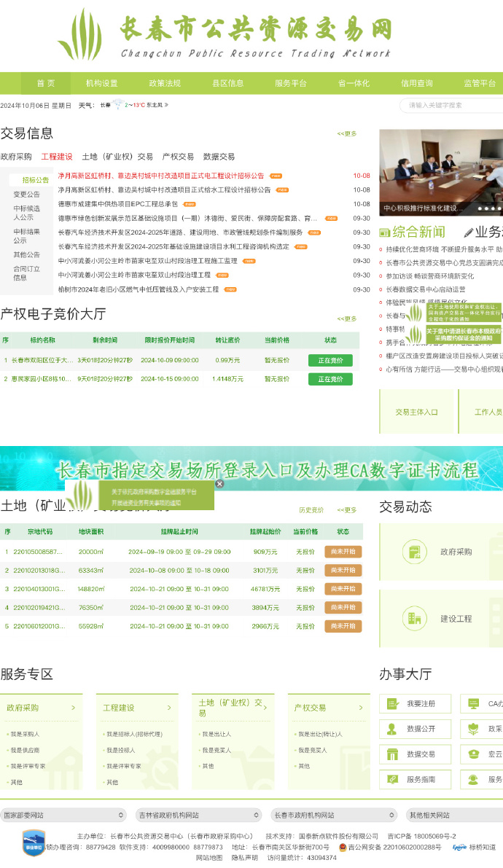Expand the 土地（矿业权）交易 service zone arrow

[265, 708]
